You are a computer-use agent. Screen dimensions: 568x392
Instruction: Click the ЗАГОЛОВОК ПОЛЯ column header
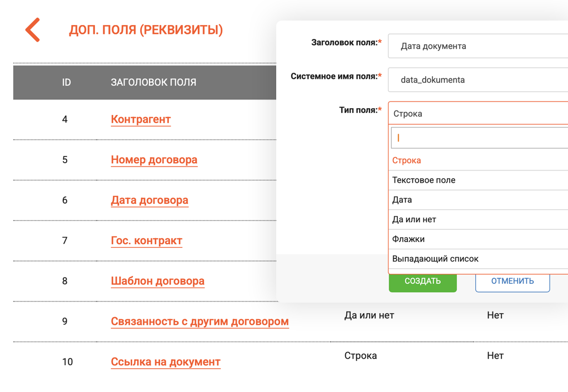coord(153,82)
